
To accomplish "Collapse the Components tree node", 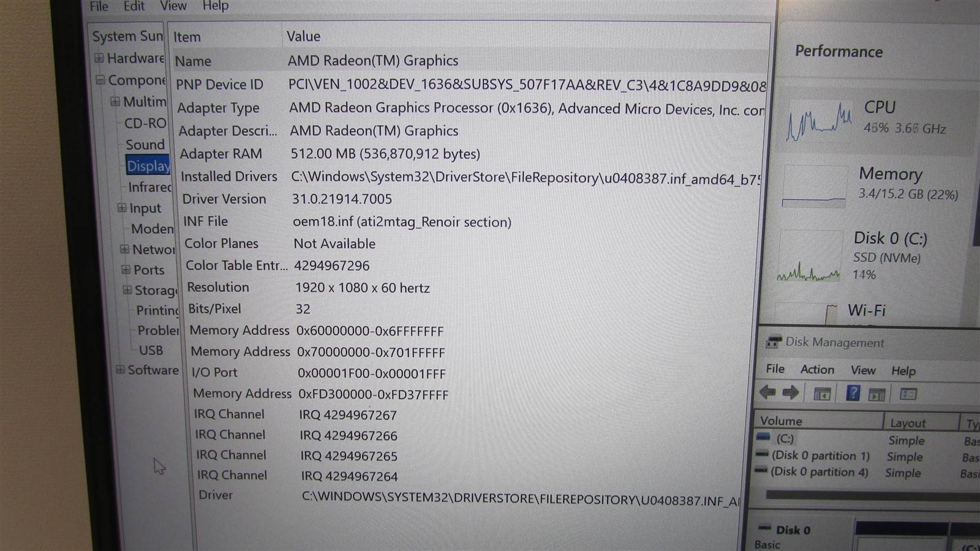I will 100,80.
